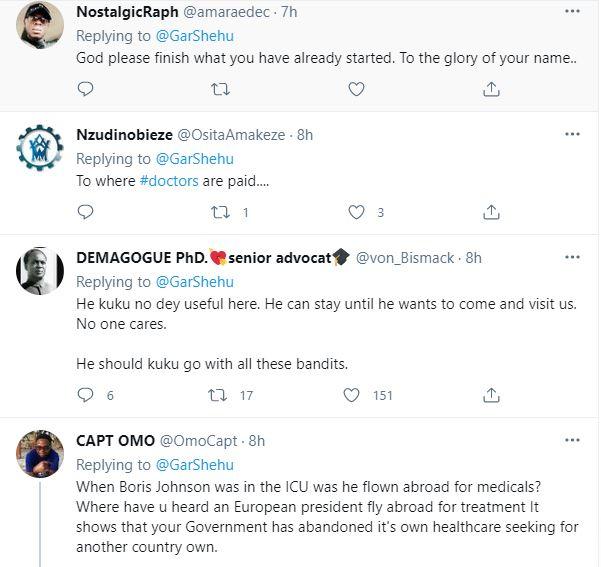
Task: Retweet Nzudinobieze's tweet about doctors
Action: point(220,212)
